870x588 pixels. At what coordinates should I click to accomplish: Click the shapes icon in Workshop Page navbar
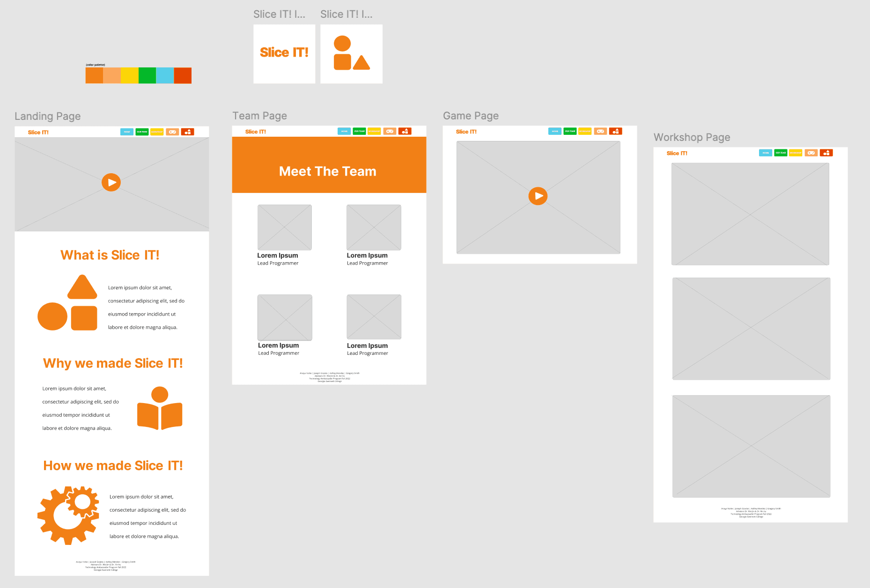[826, 153]
